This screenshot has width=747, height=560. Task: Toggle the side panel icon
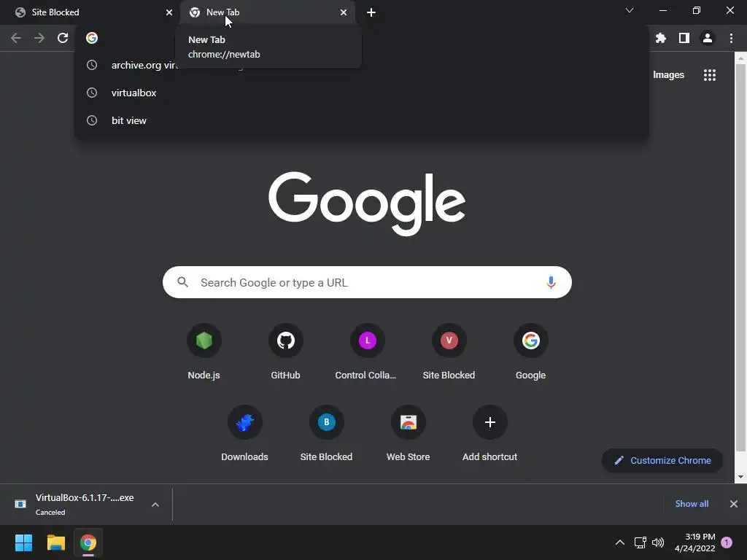click(x=684, y=38)
